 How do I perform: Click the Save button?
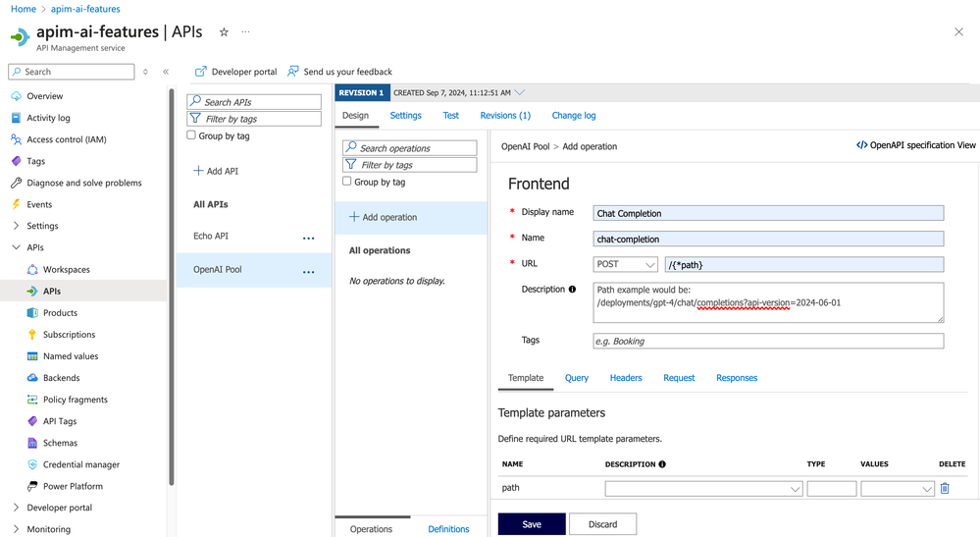[532, 524]
